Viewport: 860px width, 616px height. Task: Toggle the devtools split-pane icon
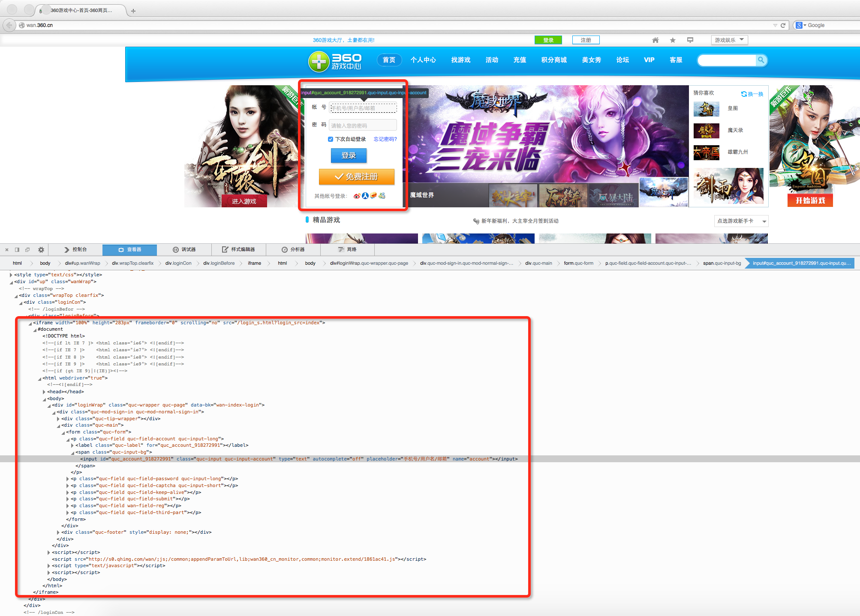(x=17, y=249)
